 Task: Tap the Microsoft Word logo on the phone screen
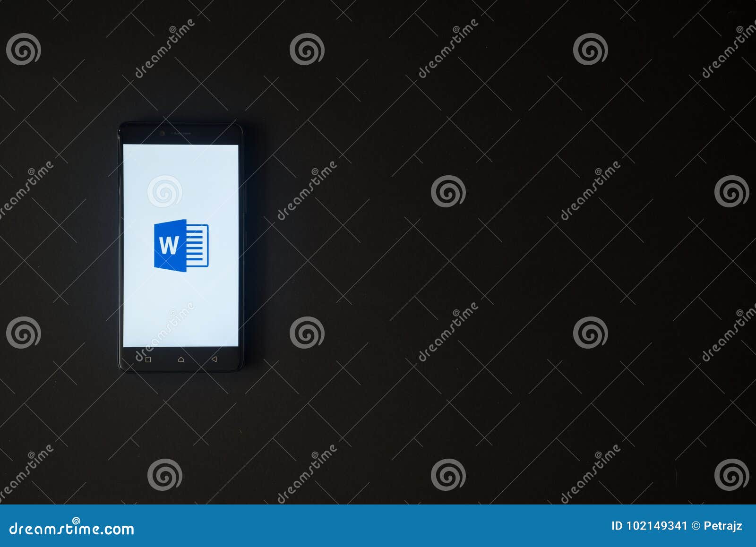pos(181,245)
